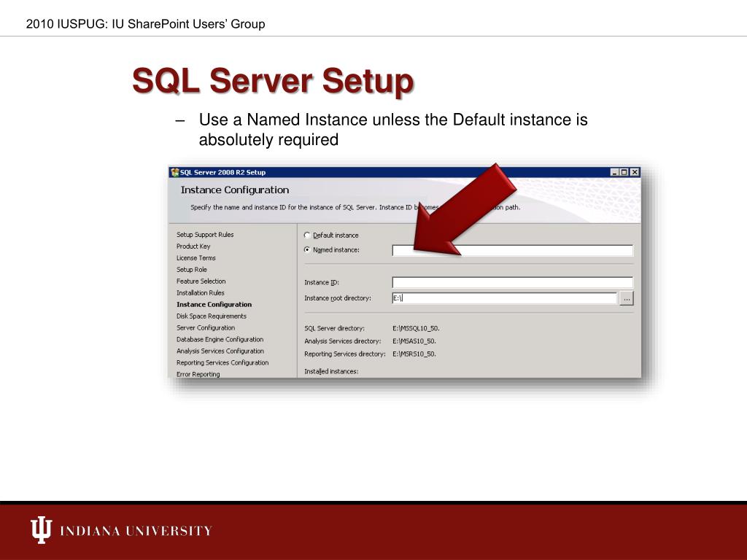Click the Analysis Services directory label

(343, 341)
